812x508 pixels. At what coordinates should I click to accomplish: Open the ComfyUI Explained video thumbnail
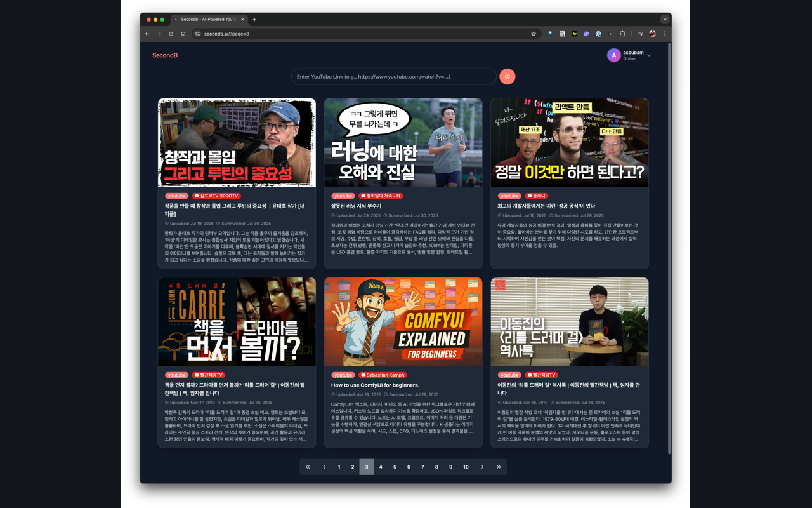tap(403, 322)
